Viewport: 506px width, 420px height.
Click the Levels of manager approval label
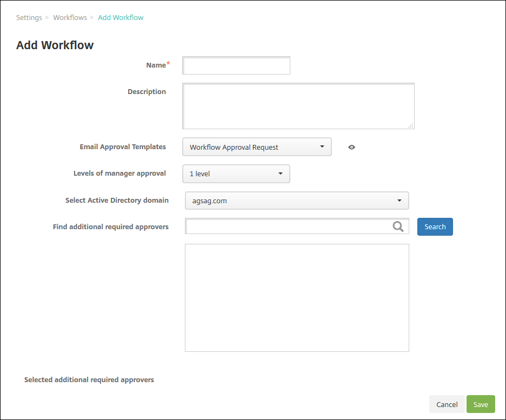click(119, 174)
